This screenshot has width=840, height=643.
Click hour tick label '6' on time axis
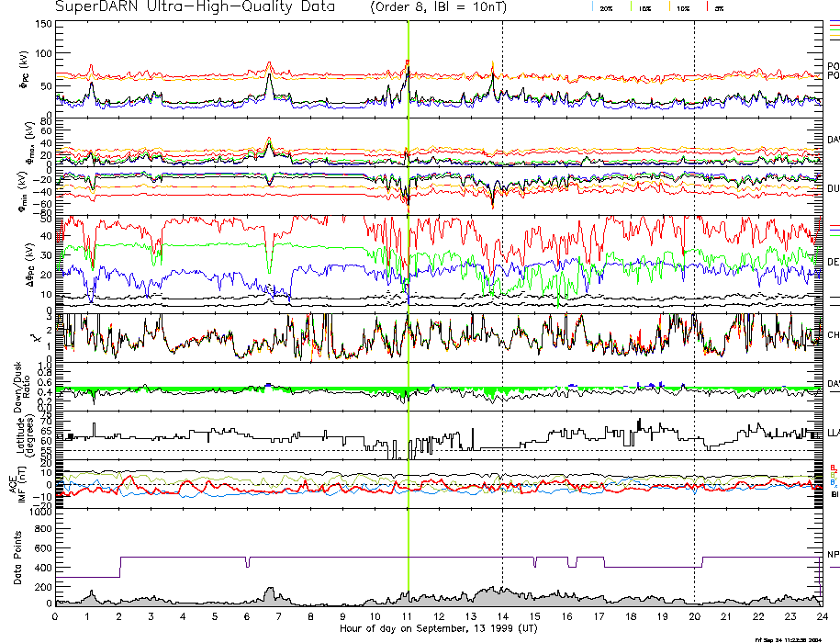(x=247, y=616)
